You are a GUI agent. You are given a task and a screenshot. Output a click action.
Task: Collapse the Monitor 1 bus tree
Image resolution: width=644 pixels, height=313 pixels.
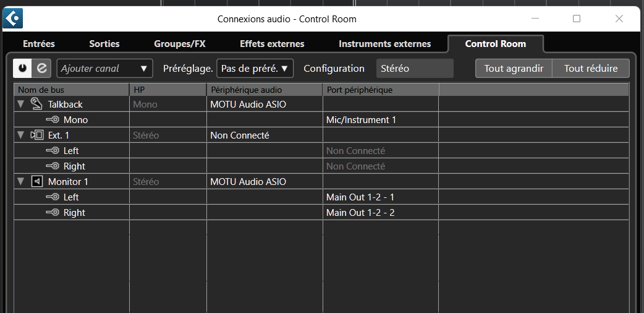(21, 182)
